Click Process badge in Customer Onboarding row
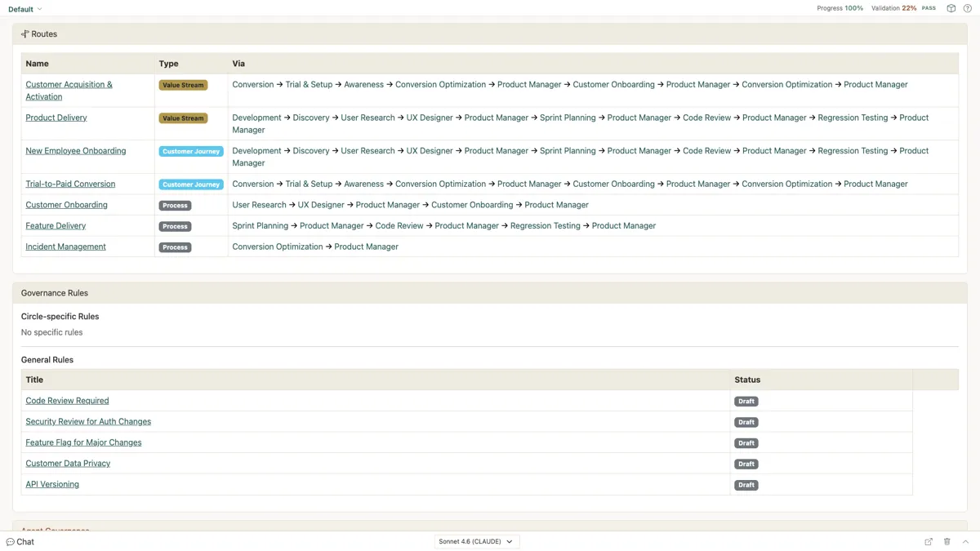980x551 pixels. click(175, 206)
